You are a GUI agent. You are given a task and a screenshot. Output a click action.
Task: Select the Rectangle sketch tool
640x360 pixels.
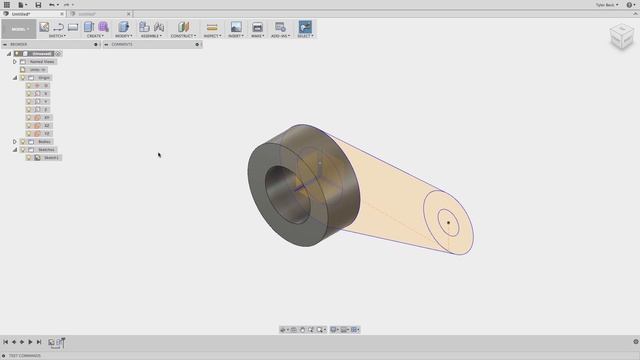73,27
